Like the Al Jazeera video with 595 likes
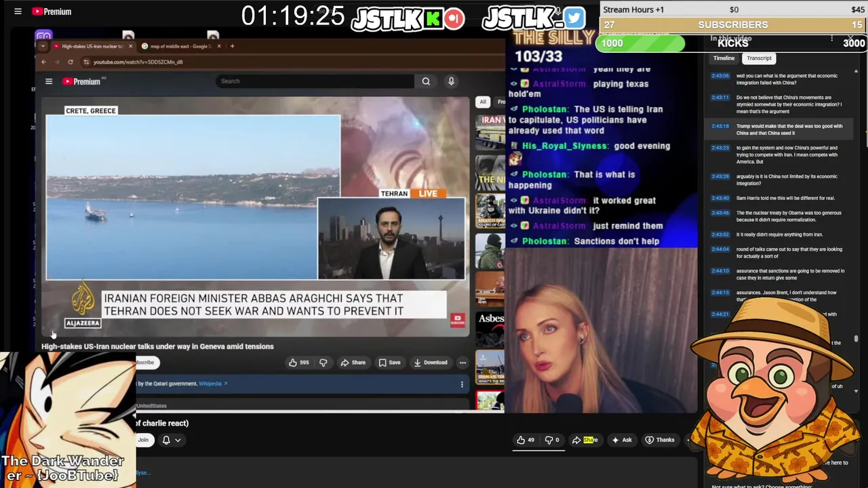Image resolution: width=868 pixels, height=488 pixels. click(x=298, y=363)
